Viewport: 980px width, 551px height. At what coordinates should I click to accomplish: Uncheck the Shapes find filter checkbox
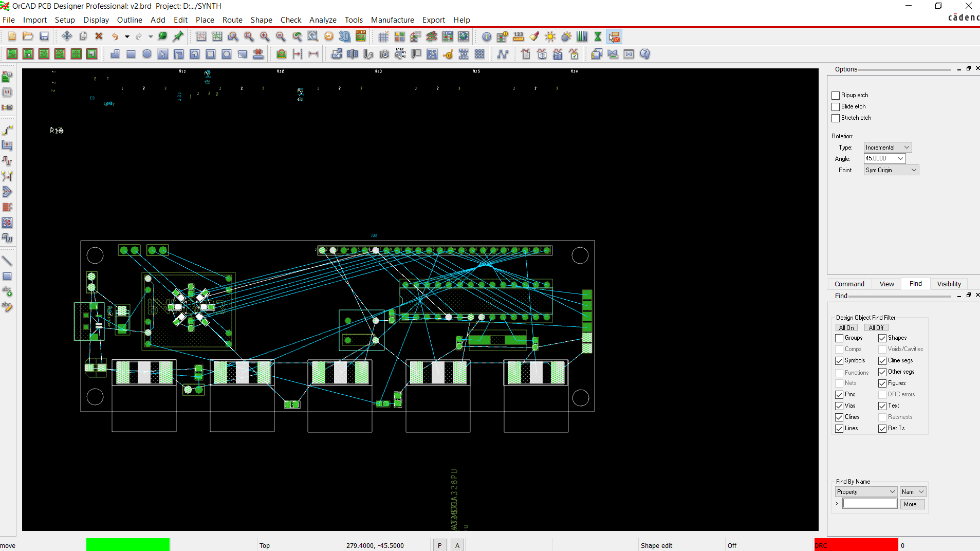tap(882, 338)
